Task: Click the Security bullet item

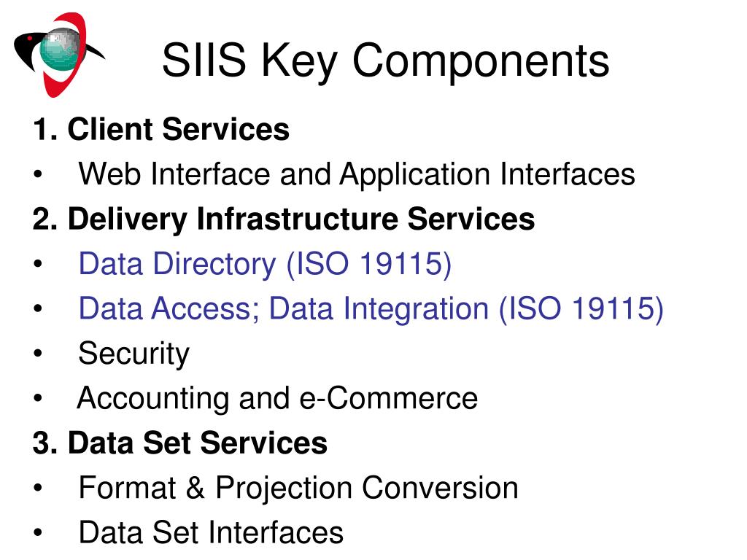Action: point(134,354)
